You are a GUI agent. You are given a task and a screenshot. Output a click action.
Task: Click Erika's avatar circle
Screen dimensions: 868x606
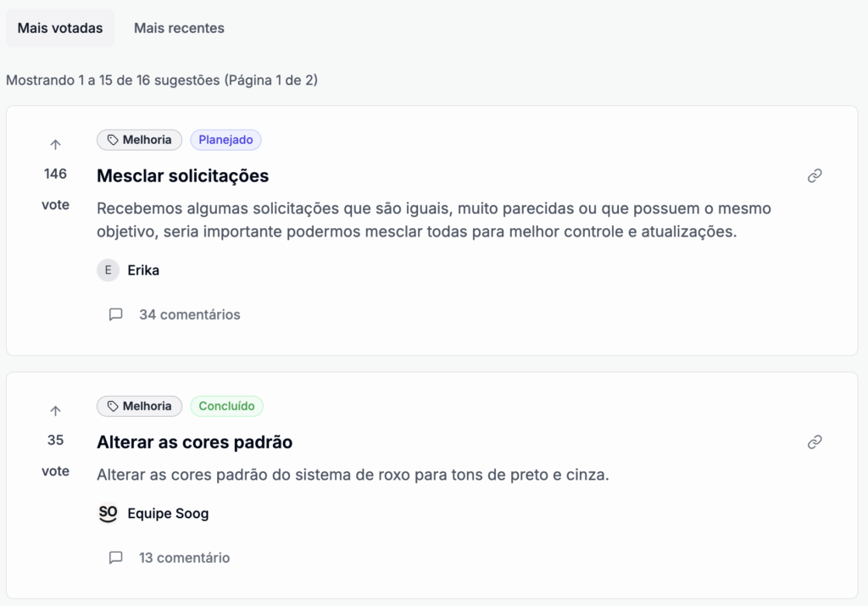coord(108,270)
